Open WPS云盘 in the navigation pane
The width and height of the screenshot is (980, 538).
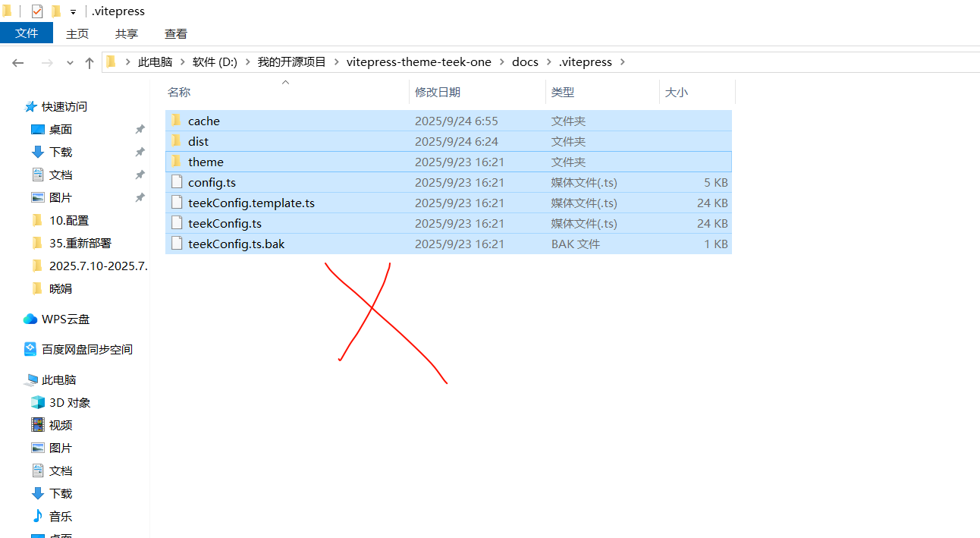pos(65,319)
